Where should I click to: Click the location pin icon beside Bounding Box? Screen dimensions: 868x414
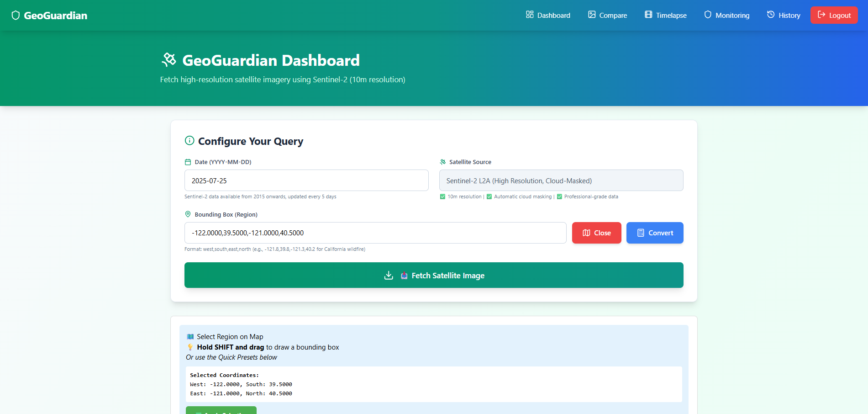[x=188, y=214]
